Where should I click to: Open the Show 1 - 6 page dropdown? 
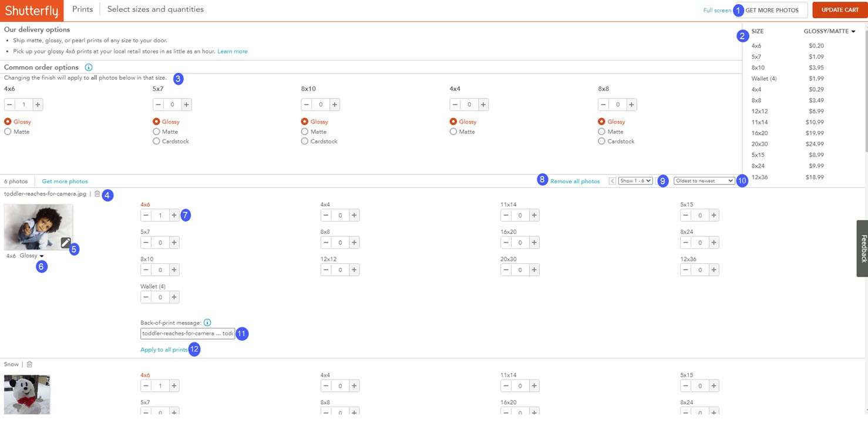635,181
